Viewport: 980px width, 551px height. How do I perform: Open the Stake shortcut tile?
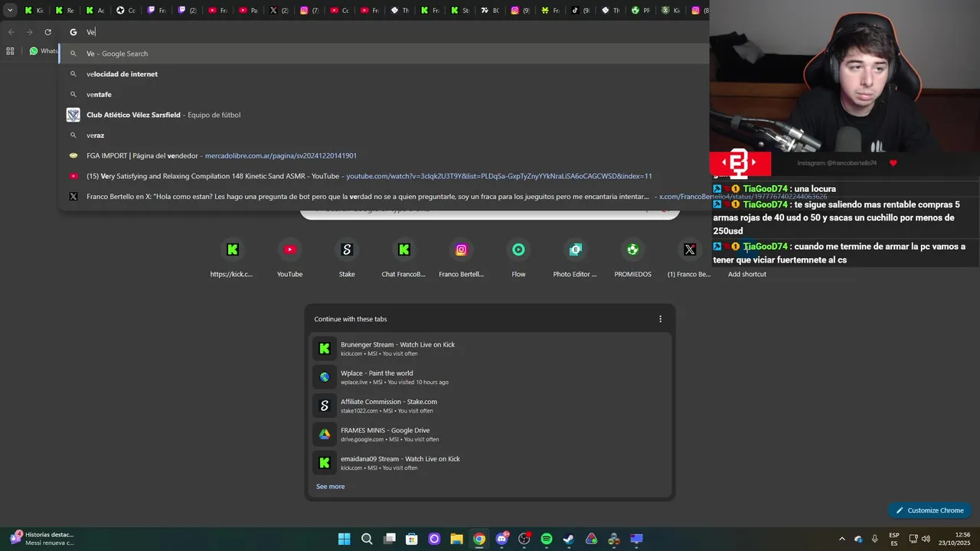[347, 258]
